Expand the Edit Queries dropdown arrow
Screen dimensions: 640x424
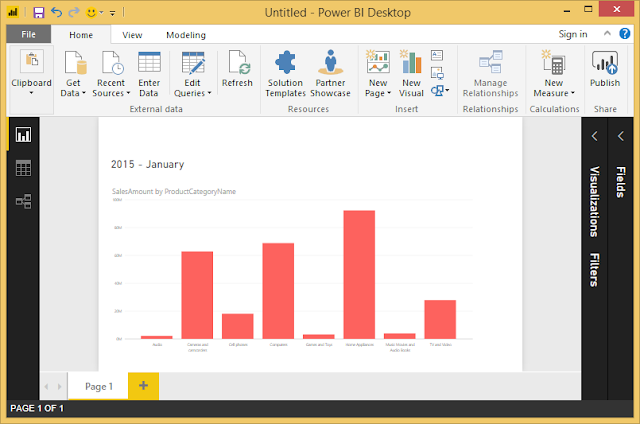pos(209,93)
